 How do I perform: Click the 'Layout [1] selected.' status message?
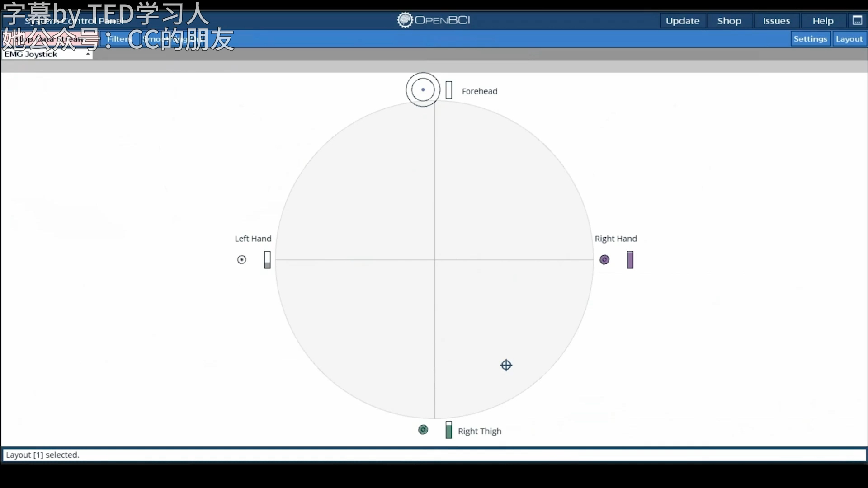pyautogui.click(x=42, y=455)
